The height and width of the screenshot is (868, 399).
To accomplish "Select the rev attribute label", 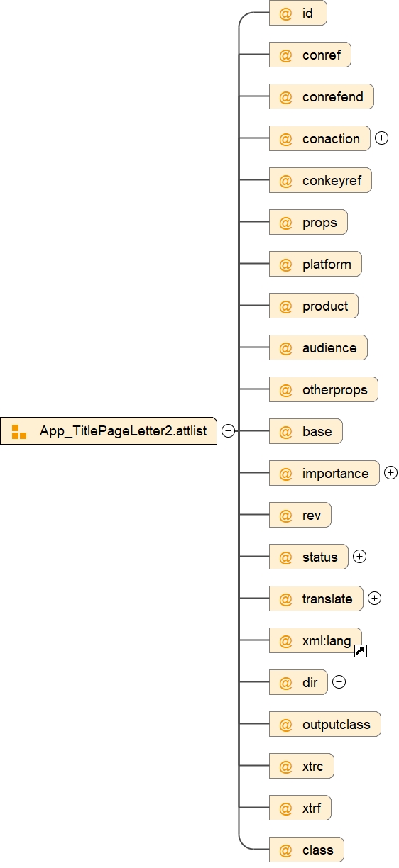I will (312, 515).
